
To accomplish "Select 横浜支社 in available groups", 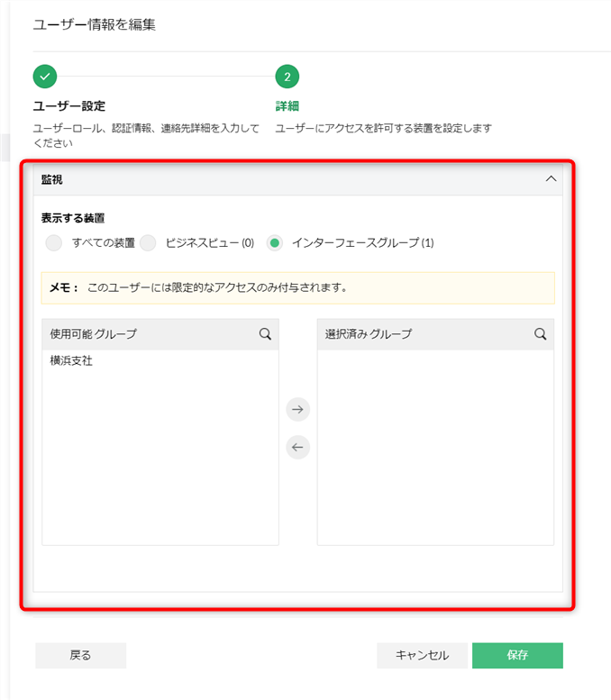I will 72,361.
